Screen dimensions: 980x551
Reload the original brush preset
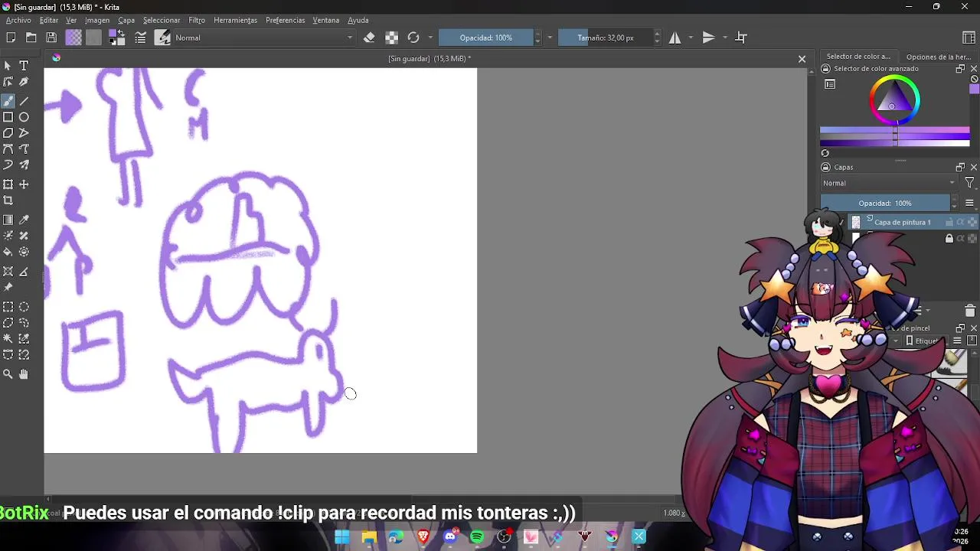(413, 37)
